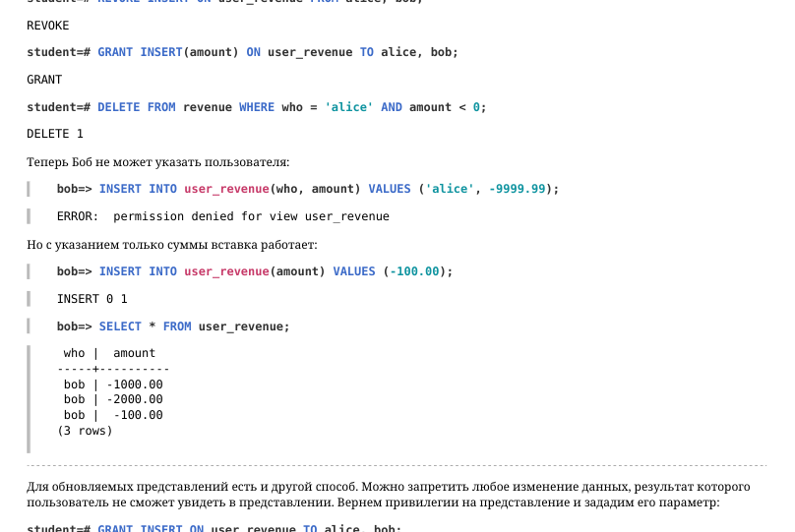Click the result row with -100.00
Screen dimensions: 795x532
(x=113, y=415)
